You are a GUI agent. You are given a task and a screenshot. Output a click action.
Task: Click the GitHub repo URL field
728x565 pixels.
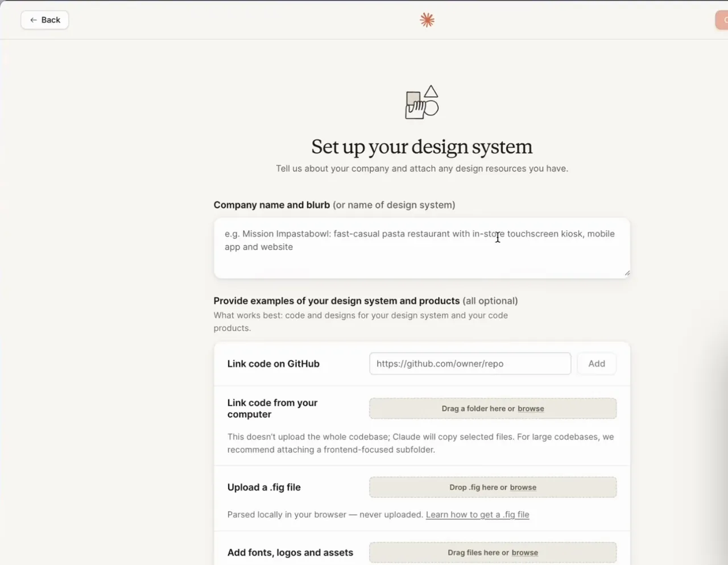tap(470, 364)
